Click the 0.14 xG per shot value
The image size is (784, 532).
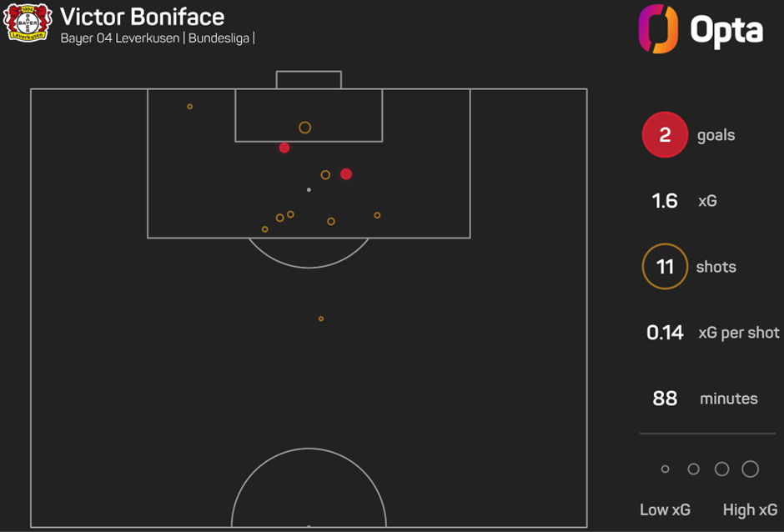[x=665, y=333]
